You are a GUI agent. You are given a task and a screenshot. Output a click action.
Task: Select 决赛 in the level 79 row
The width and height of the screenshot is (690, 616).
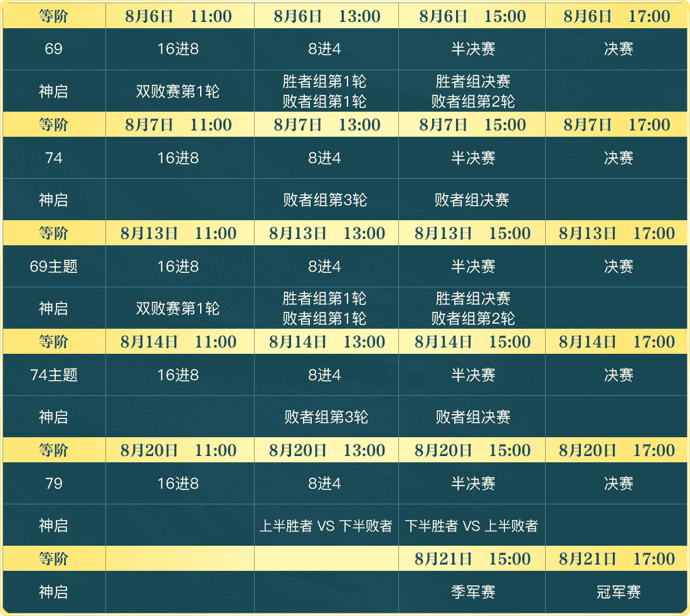click(x=618, y=484)
